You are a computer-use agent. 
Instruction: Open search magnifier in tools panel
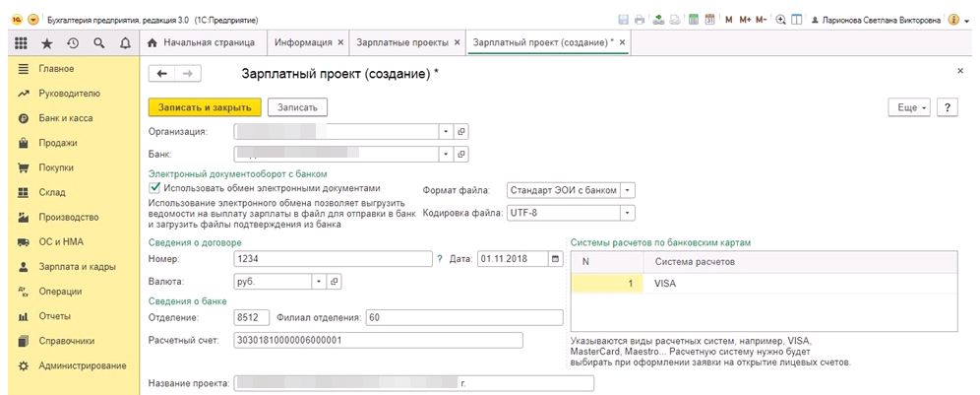[x=98, y=43]
